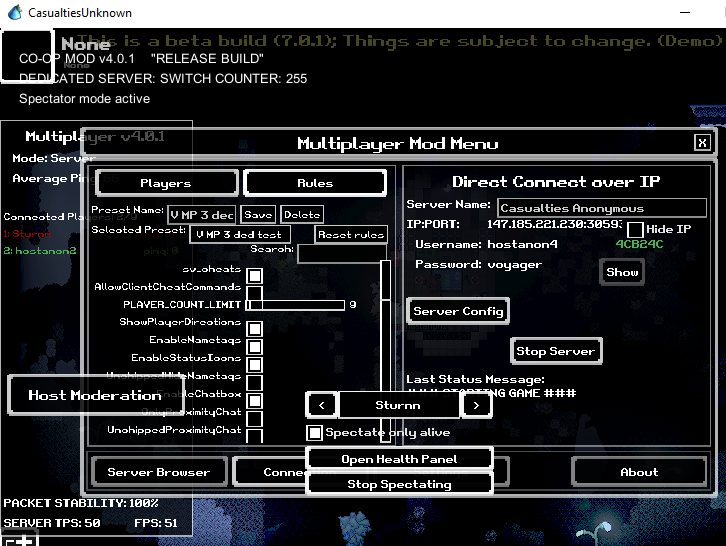The width and height of the screenshot is (726, 546).
Task: Toggle AllowClientCheatCommands checkbox
Action: pos(255,293)
